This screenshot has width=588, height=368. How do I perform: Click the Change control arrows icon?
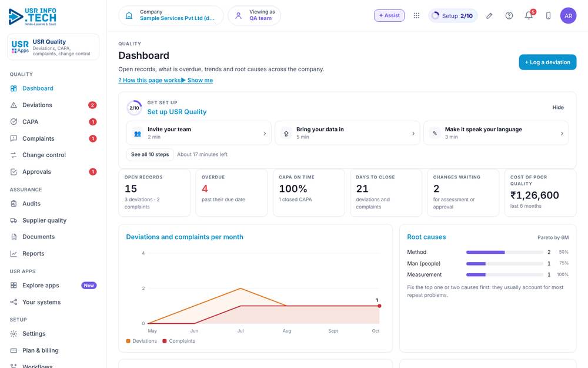(14, 155)
